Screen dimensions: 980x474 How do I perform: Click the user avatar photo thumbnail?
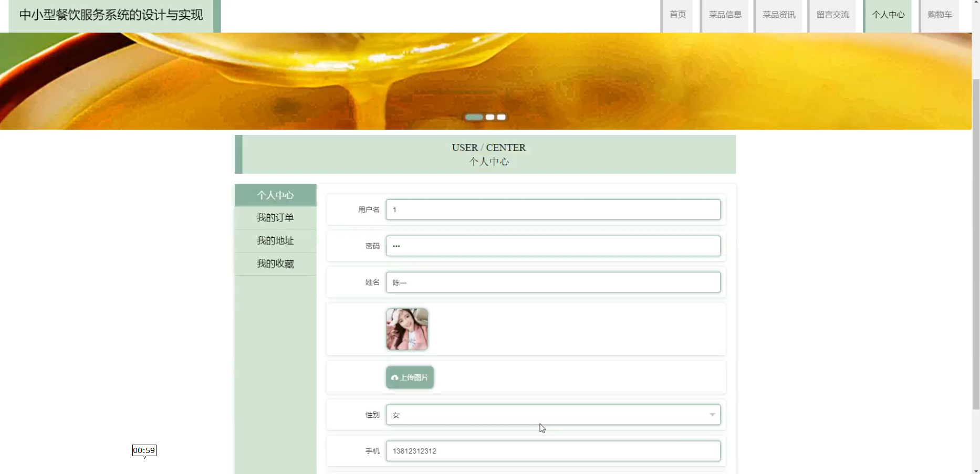pyautogui.click(x=407, y=329)
